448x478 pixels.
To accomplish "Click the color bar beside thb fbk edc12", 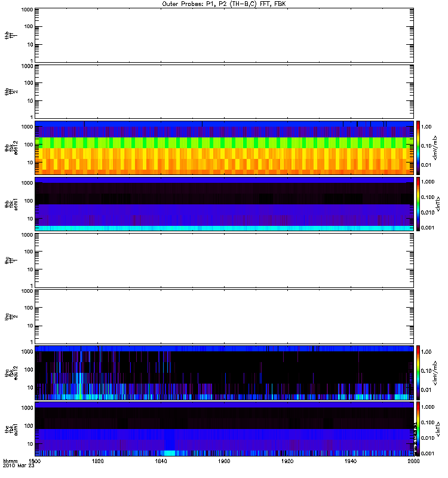I will 418,148.
